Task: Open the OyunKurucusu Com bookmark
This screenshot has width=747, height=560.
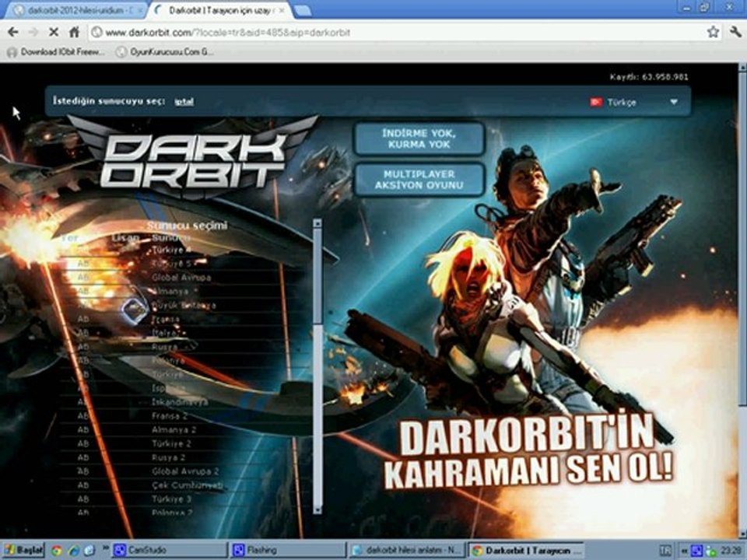Action: click(165, 52)
